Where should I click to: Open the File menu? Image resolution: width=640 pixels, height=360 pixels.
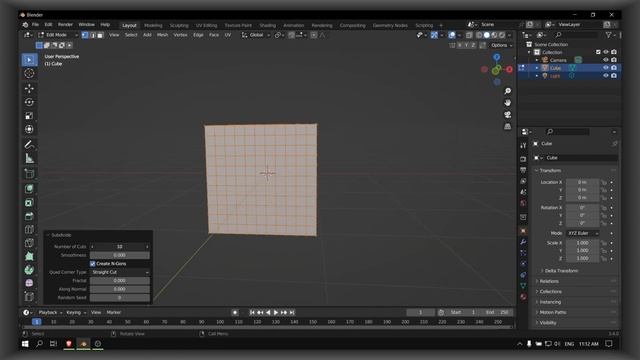36,24
